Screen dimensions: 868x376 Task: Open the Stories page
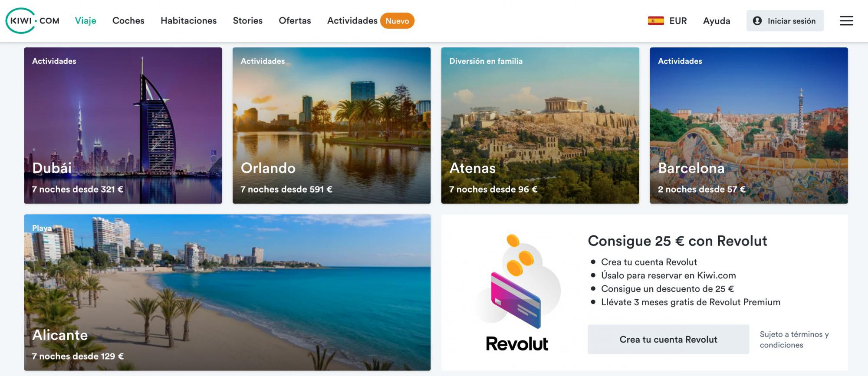tap(248, 21)
